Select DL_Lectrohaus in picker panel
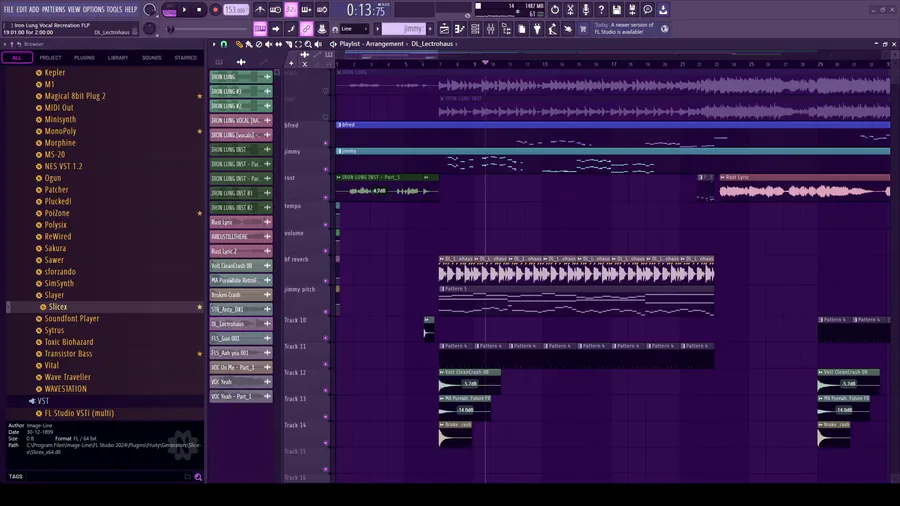The height and width of the screenshot is (506, 900). click(x=240, y=324)
